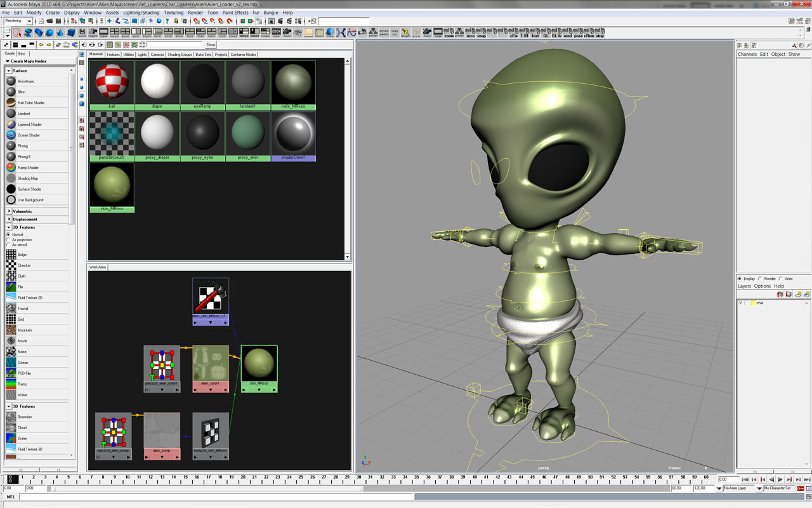Click the Fractal texture icon
812x508 pixels.
coord(11,309)
